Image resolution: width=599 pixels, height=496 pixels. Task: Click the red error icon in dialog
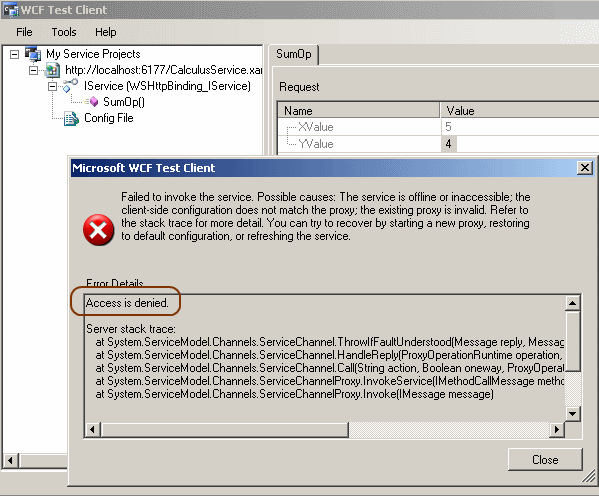click(98, 230)
